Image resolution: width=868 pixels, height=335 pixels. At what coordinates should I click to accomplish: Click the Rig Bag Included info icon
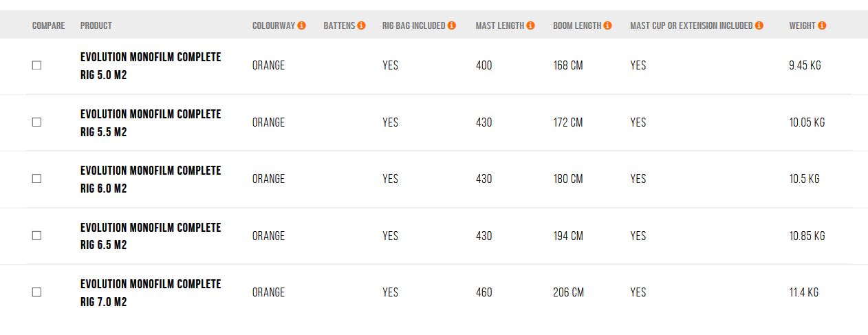coord(452,25)
